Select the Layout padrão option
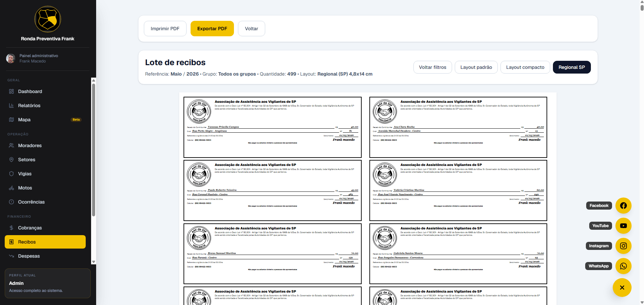The width and height of the screenshot is (644, 305). click(x=476, y=67)
